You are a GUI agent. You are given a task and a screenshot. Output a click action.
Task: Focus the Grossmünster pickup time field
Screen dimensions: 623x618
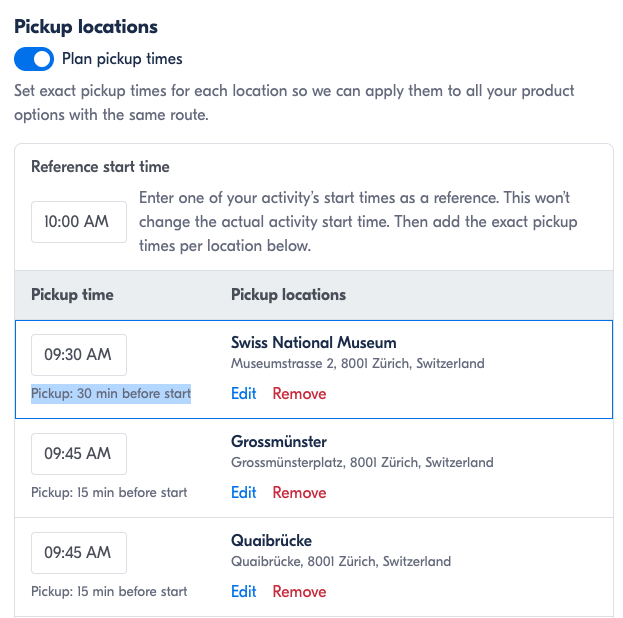pyautogui.click(x=79, y=453)
